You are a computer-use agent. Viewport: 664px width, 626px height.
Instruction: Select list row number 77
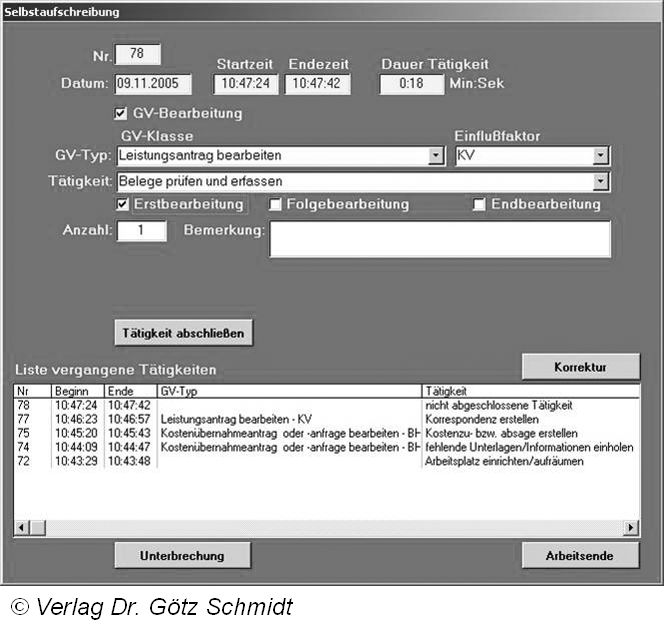[200, 419]
